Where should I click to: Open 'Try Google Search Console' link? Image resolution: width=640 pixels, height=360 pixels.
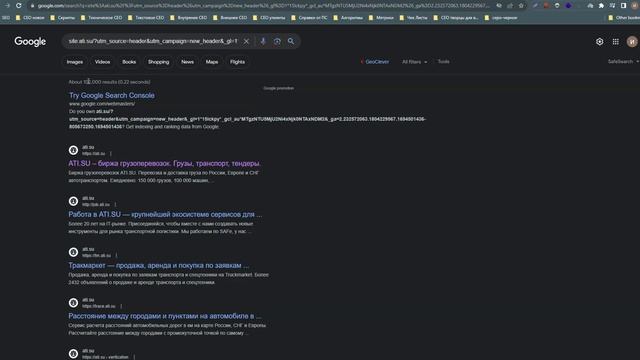tap(111, 96)
